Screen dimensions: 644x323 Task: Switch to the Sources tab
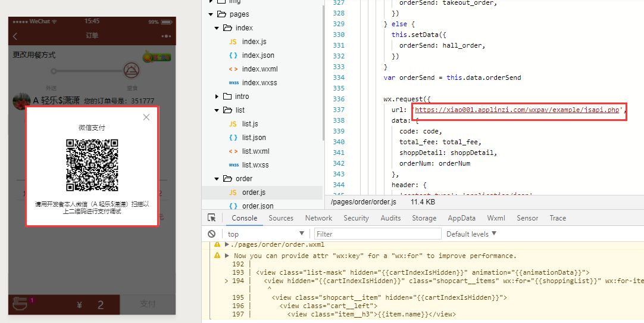point(281,218)
